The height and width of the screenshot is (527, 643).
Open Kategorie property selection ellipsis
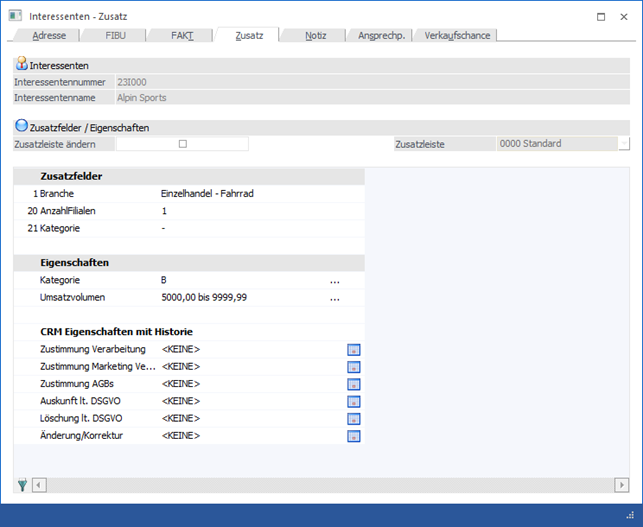tap(335, 281)
